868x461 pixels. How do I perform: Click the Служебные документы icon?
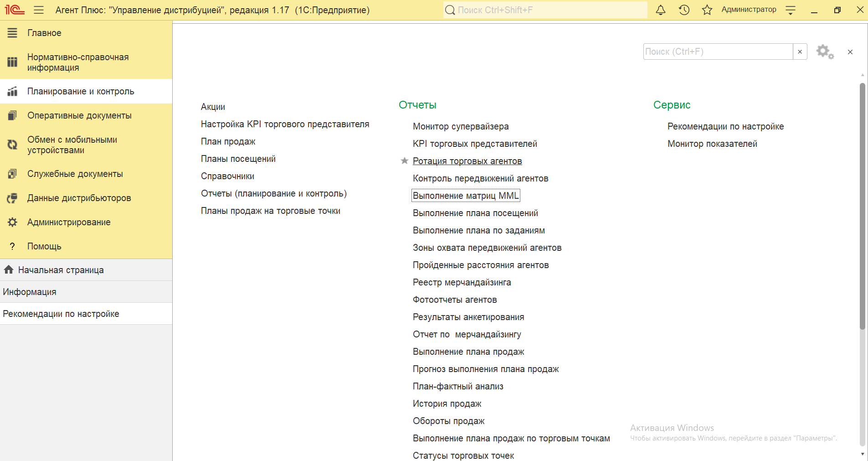12,174
